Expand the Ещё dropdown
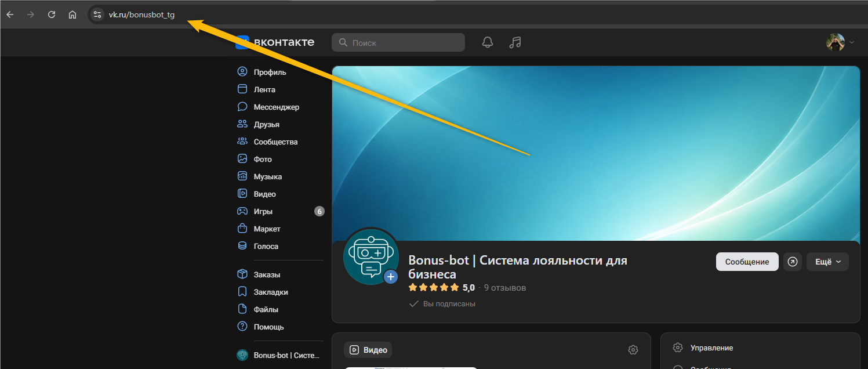868x369 pixels. tap(827, 262)
